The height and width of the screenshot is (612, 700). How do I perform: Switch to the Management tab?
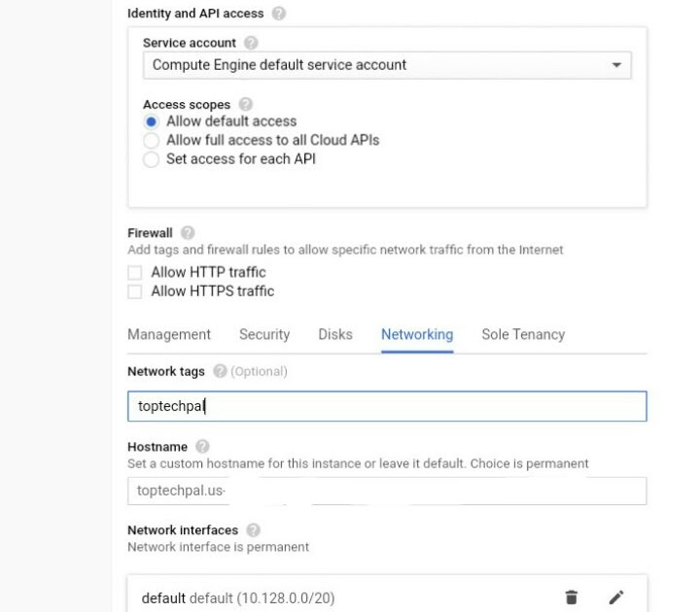pyautogui.click(x=169, y=334)
